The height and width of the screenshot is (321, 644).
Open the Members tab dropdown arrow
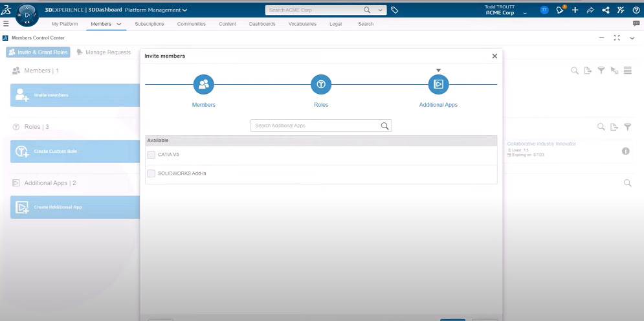[119, 24]
